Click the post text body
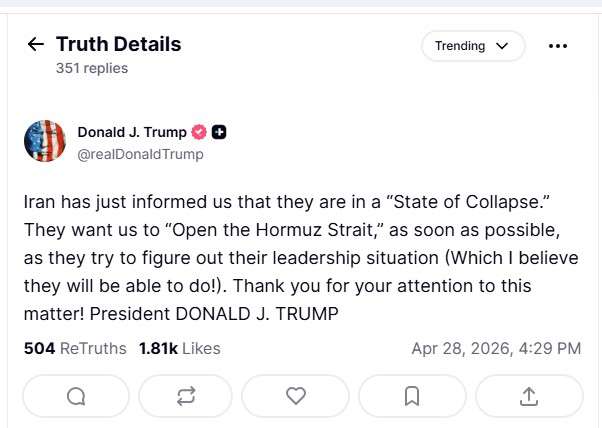Screen dimensions: 602x428 pos(300,256)
